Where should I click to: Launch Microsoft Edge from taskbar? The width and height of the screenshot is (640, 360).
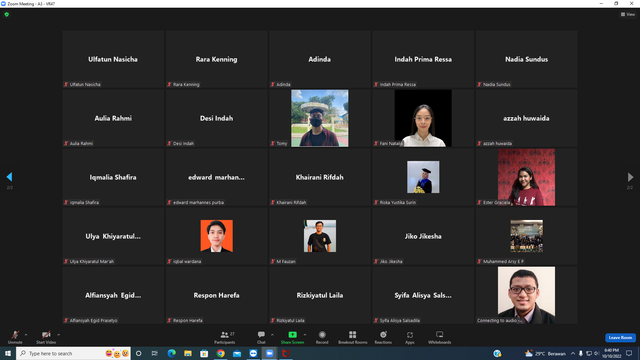(x=171, y=353)
